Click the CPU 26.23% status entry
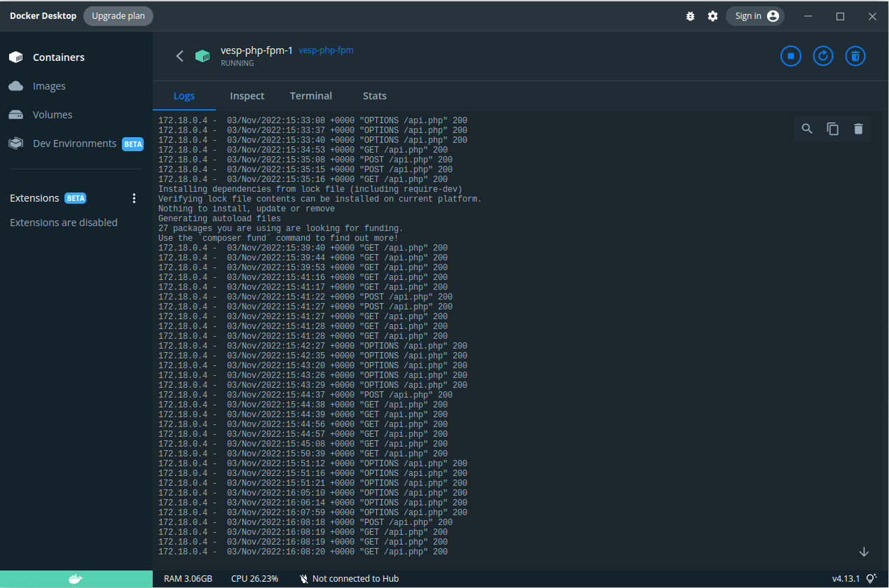 254,579
